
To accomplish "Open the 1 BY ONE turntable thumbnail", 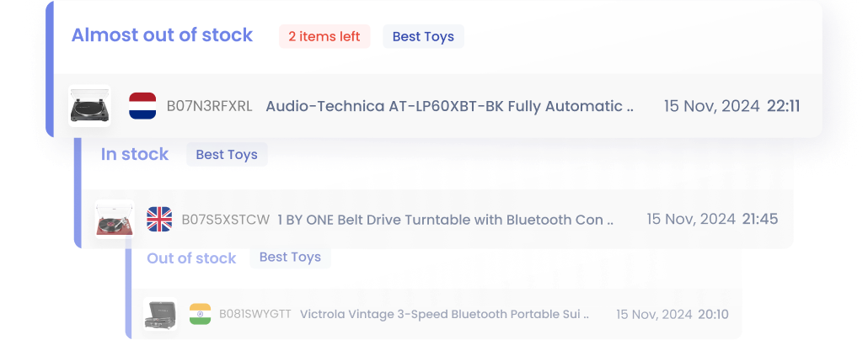I will [114, 220].
